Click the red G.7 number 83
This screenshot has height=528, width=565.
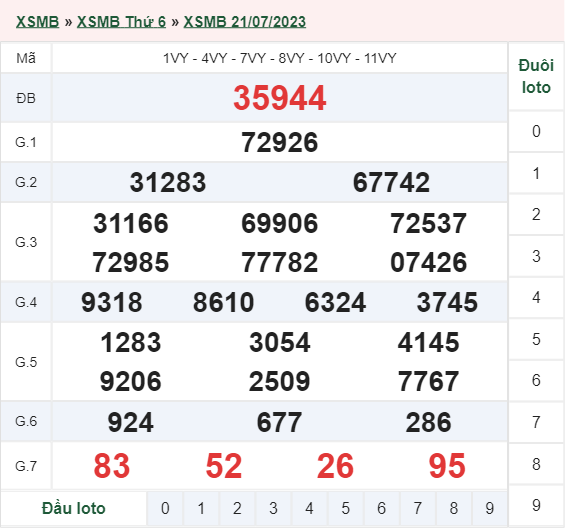112,466
